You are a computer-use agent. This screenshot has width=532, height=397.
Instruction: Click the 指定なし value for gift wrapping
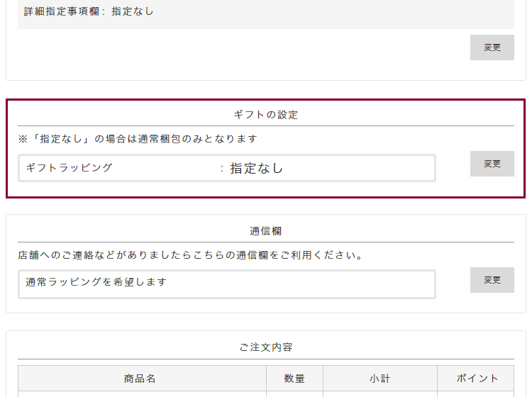click(x=256, y=168)
